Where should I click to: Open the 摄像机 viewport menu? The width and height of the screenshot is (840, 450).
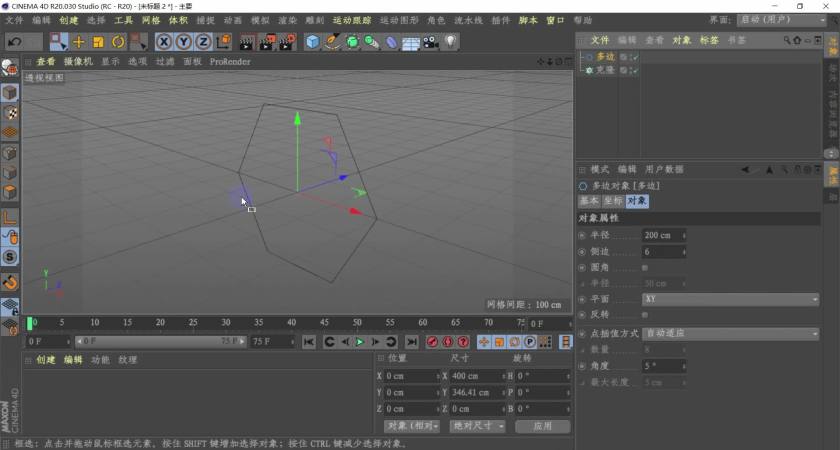(78, 62)
